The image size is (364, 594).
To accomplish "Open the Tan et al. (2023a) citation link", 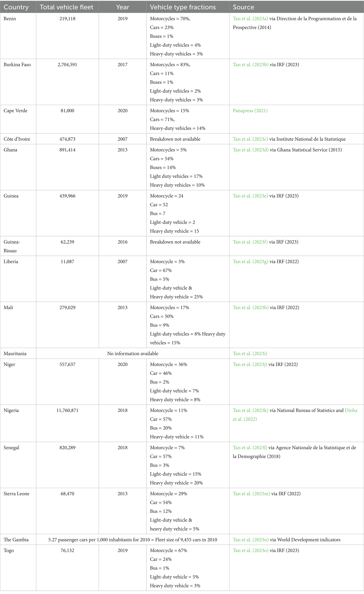I will pos(250,19).
